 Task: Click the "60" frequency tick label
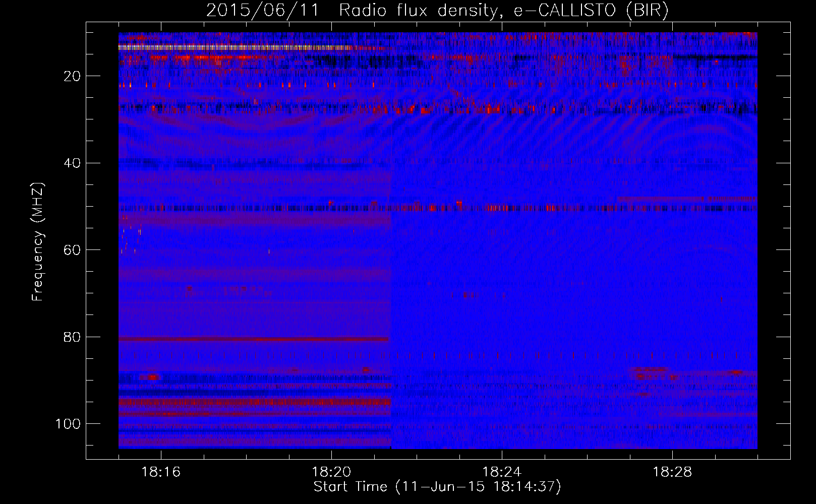pyautogui.click(x=73, y=250)
